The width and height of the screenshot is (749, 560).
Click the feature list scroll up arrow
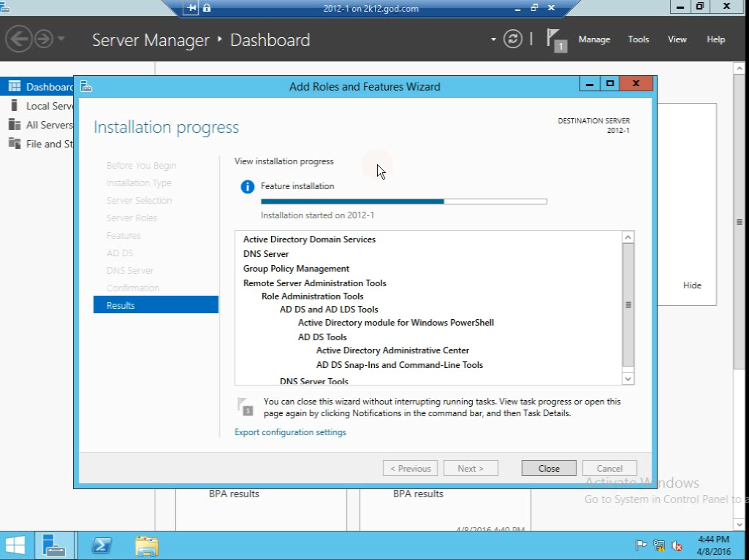click(x=628, y=237)
